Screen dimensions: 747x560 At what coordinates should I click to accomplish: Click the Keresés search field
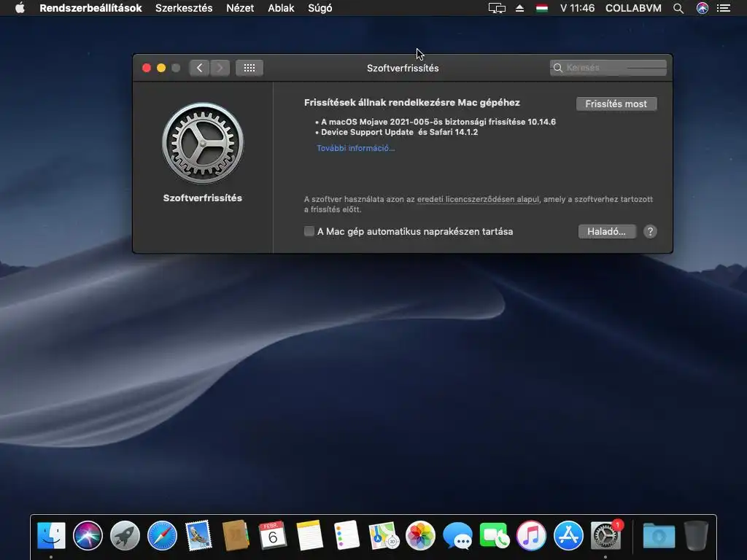pyautogui.click(x=608, y=68)
